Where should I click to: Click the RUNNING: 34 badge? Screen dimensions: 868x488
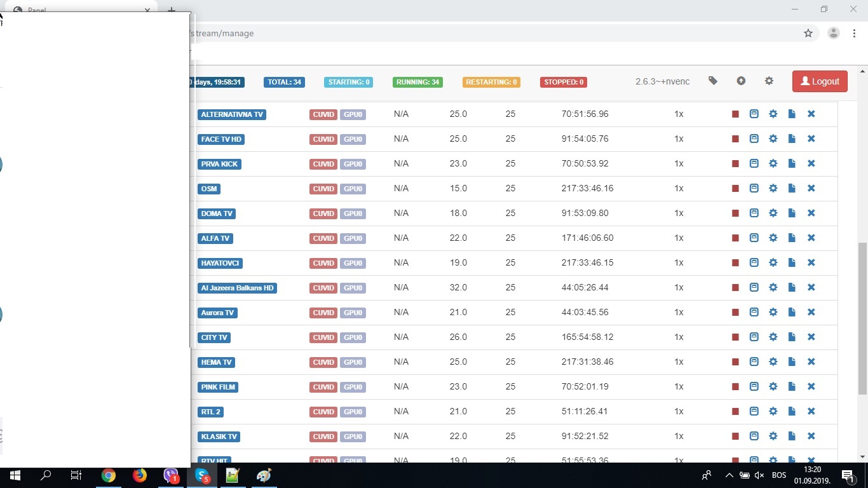point(417,82)
